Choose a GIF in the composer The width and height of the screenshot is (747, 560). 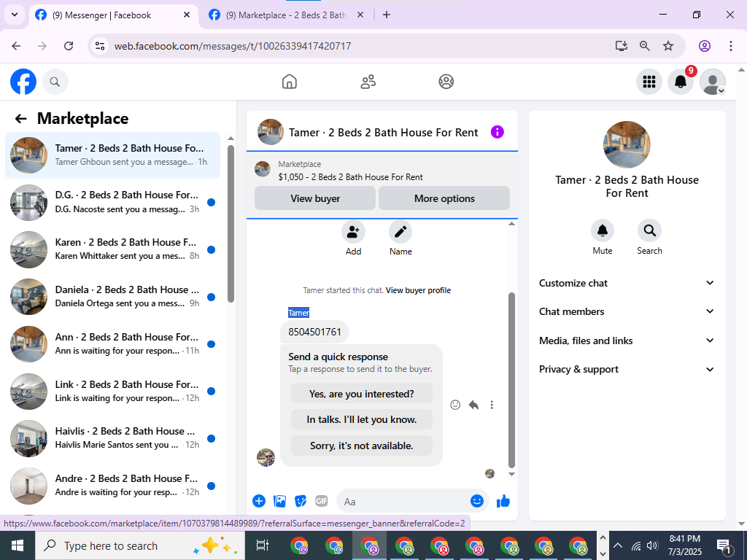coord(322,501)
